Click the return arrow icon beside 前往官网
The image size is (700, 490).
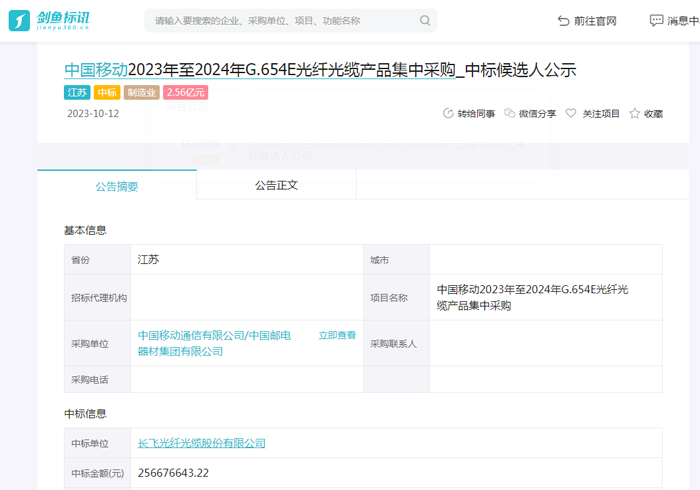563,21
